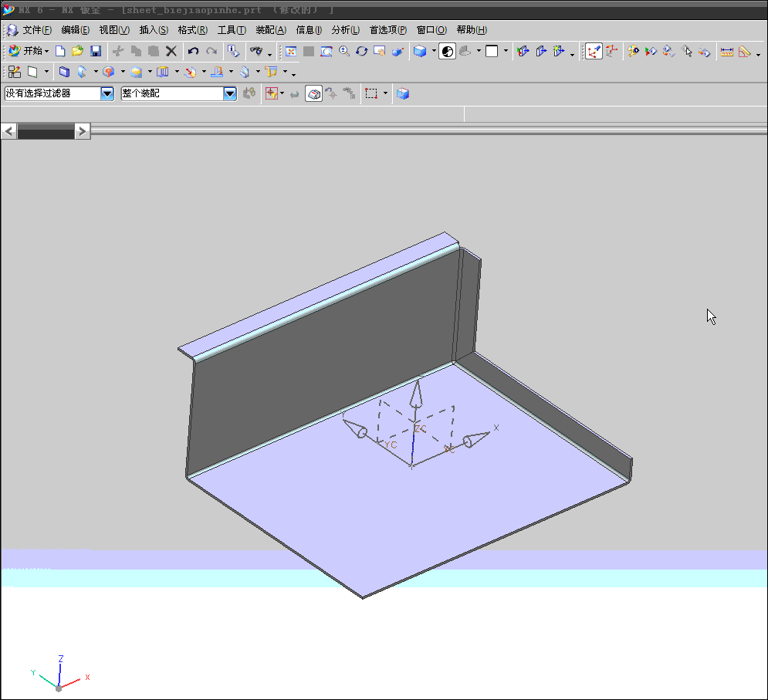
Task: Click the object information icon
Action: point(234,51)
